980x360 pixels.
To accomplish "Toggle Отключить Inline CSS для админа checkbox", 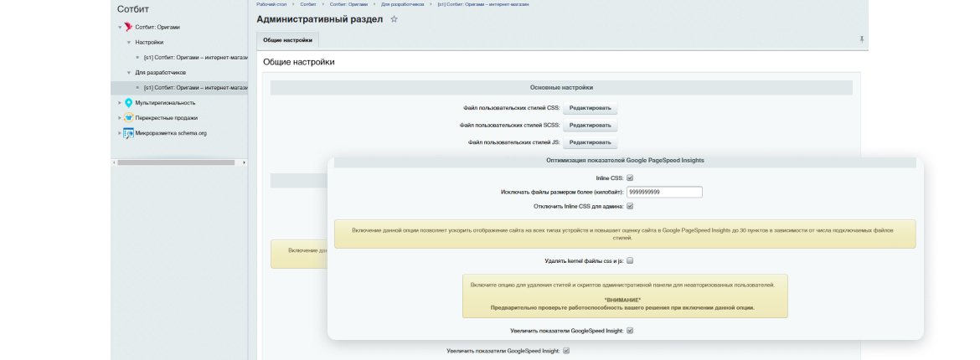I will (x=630, y=206).
